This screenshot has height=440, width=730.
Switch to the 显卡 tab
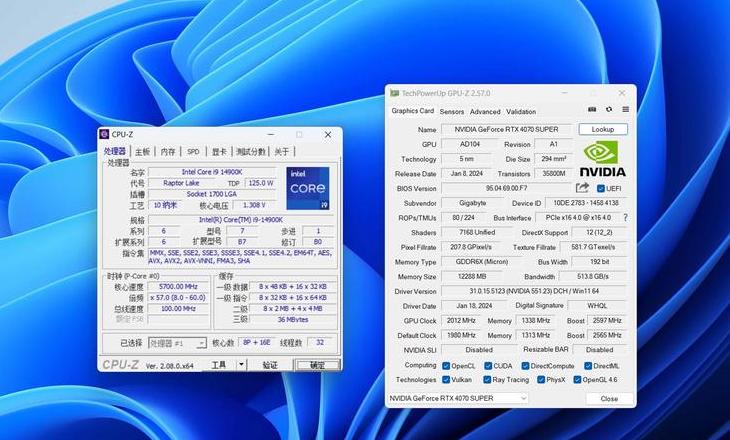pyautogui.click(x=219, y=152)
